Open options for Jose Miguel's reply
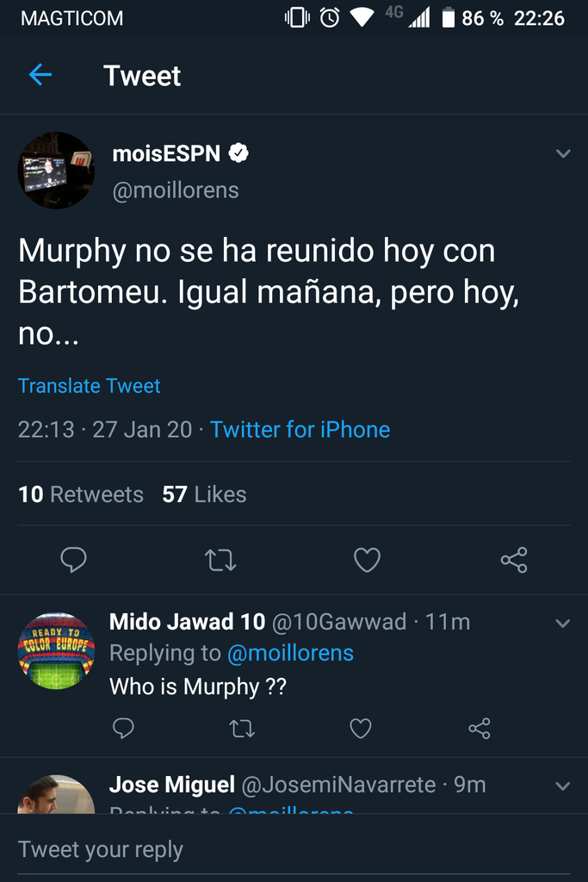Screen dimensions: 588x882 (x=563, y=786)
